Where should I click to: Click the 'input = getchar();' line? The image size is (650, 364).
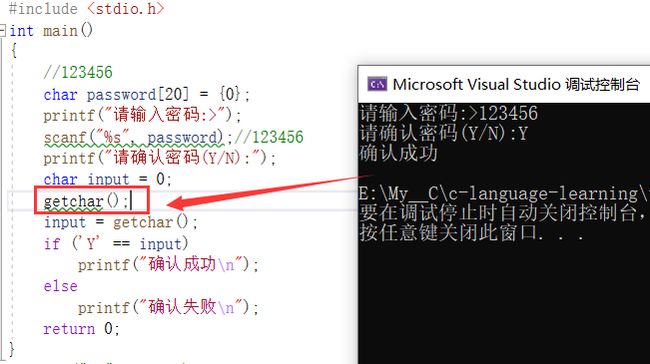pos(121,223)
